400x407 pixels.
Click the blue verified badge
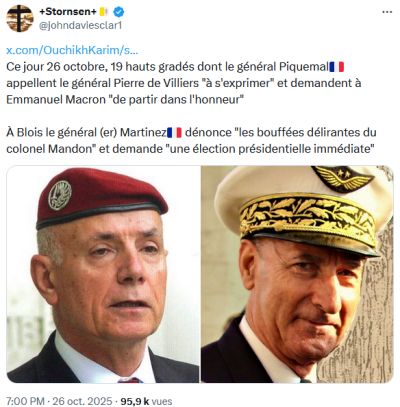(x=119, y=12)
